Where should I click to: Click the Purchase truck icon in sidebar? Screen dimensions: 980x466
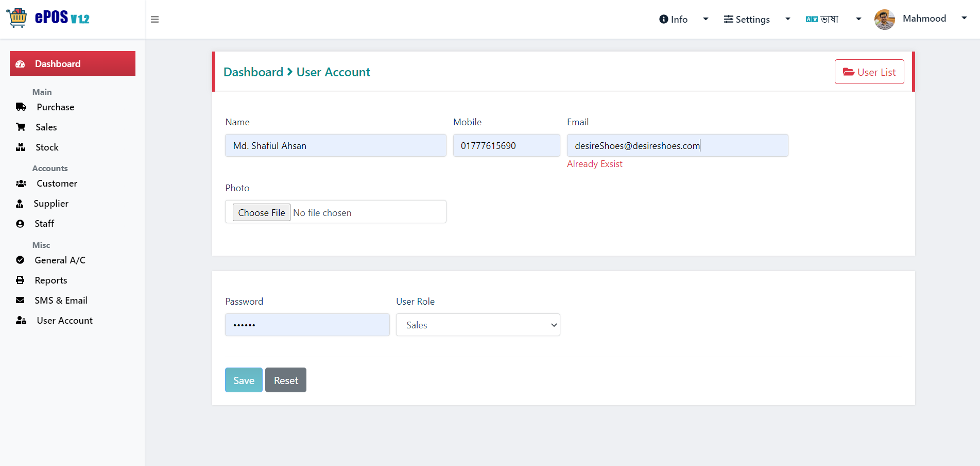pos(21,107)
